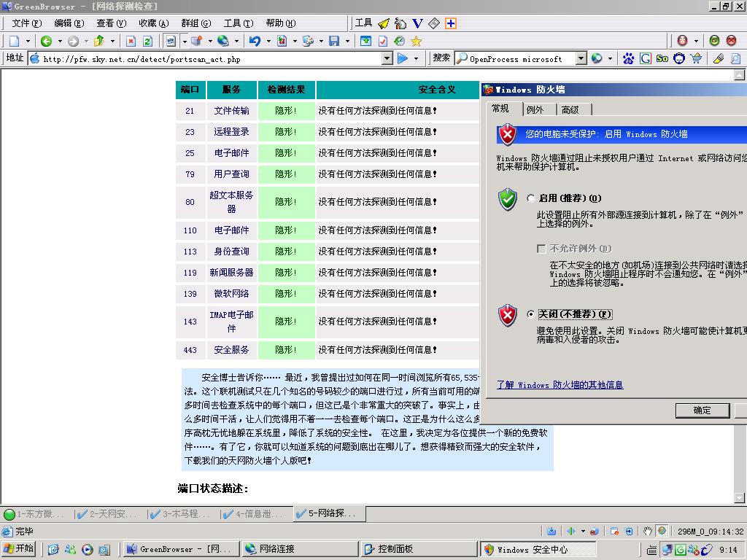Click the up-folder arrow icon
Viewport: 747px width, 560px height.
99,42
